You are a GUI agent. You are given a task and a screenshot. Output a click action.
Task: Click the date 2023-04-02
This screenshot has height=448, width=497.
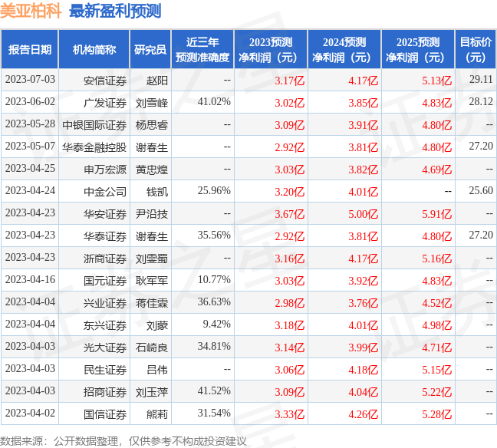point(30,413)
